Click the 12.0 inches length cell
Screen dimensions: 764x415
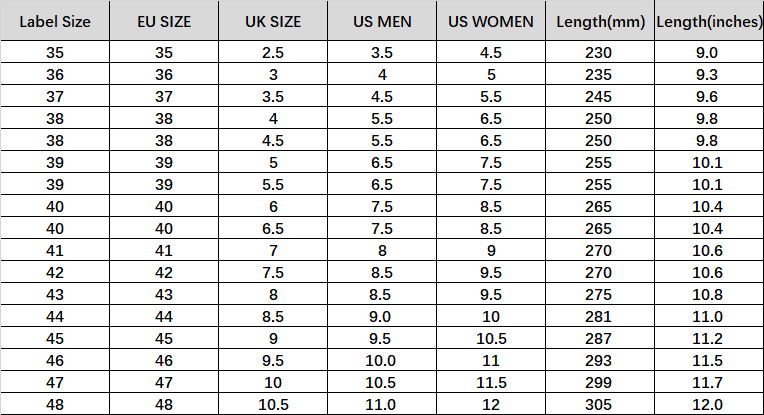coord(708,404)
